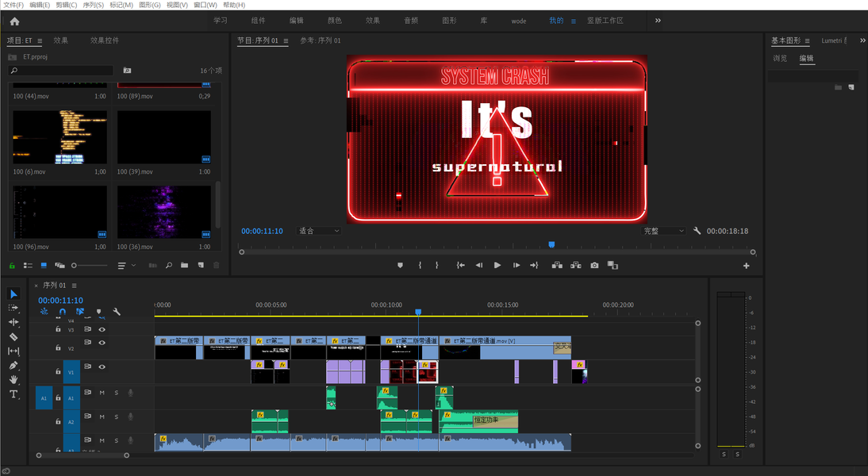Click New Item icon in project panel
This screenshot has height=476, width=868.
[201, 266]
